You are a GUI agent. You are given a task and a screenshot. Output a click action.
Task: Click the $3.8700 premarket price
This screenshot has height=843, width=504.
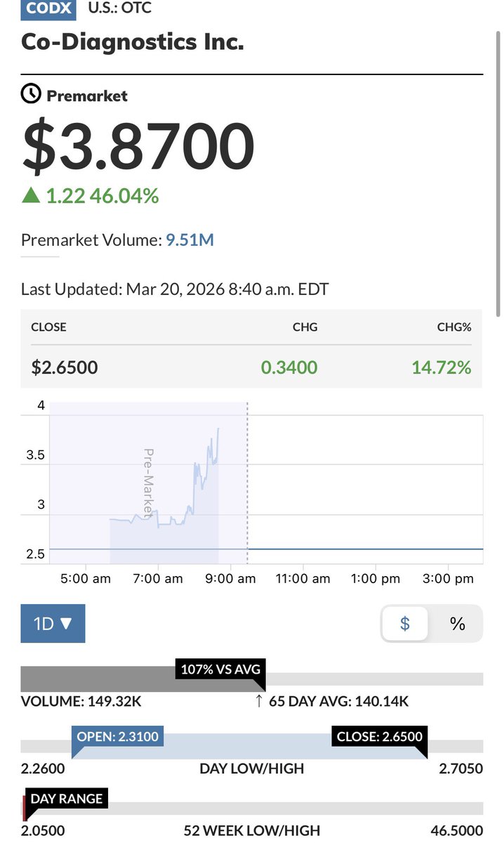tap(138, 147)
